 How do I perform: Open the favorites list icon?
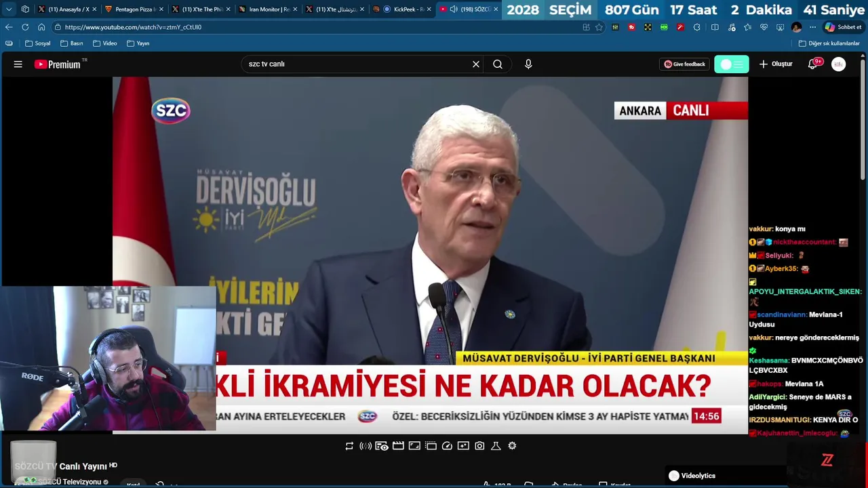747,27
